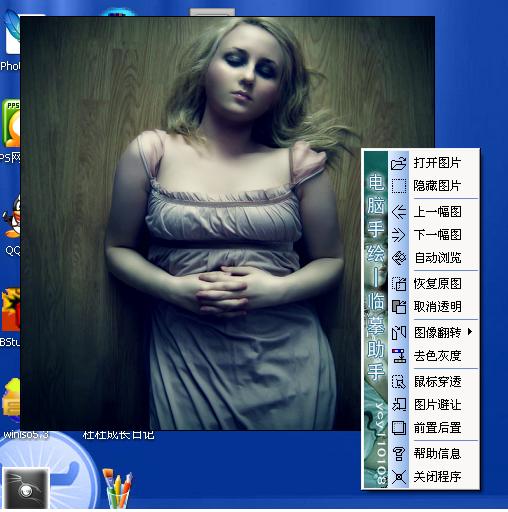Image resolution: width=508 pixels, height=512 pixels.
Task: Click the left arrow icon for 上一幅图
Action: 398,212
